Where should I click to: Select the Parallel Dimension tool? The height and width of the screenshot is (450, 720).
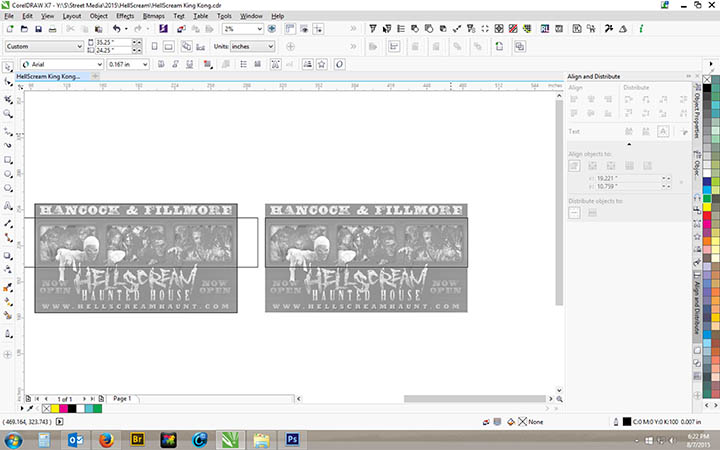(x=8, y=223)
